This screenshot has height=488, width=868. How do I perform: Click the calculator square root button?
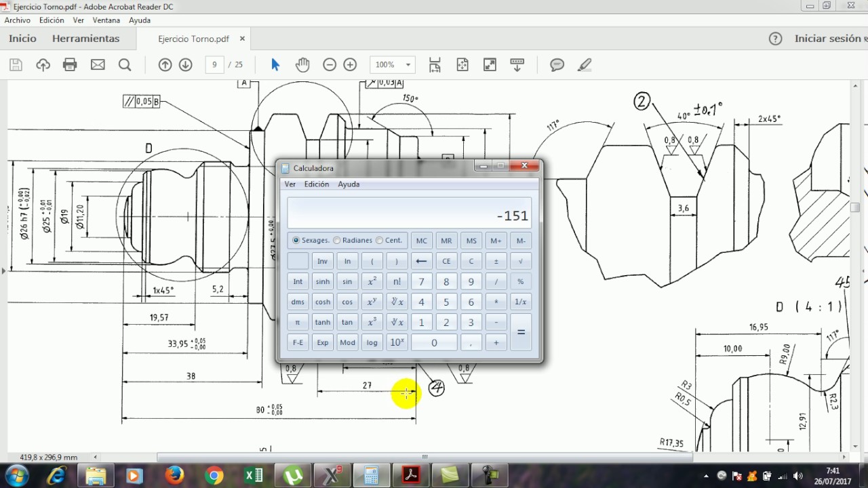[521, 261]
